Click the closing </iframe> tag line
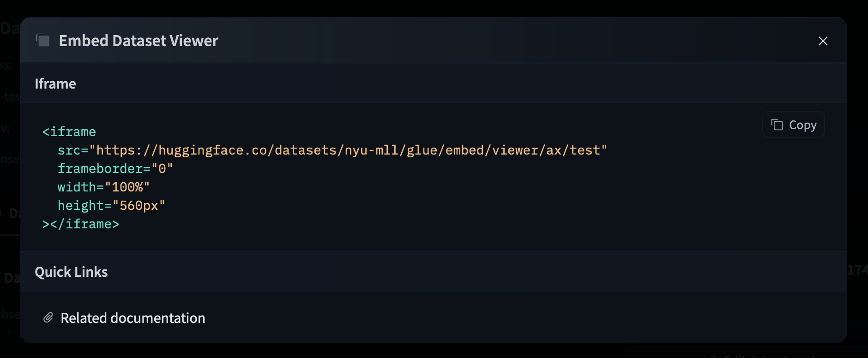868x358 pixels. [x=81, y=224]
